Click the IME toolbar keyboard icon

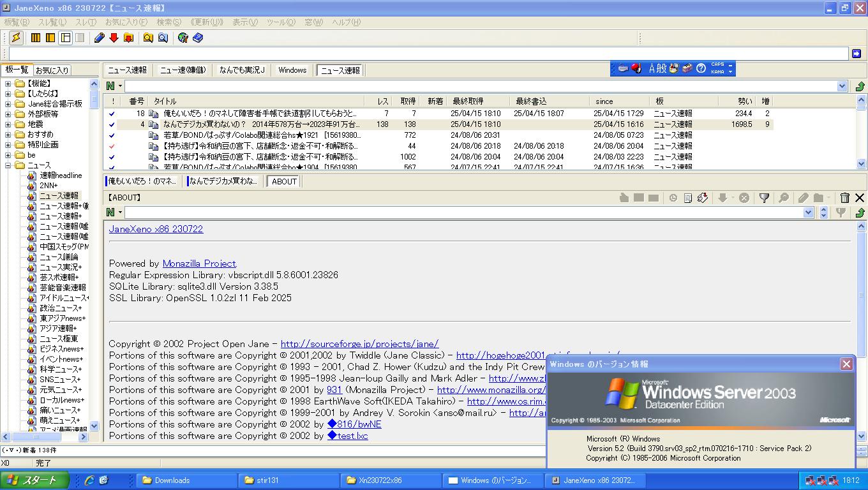pyautogui.click(x=623, y=68)
